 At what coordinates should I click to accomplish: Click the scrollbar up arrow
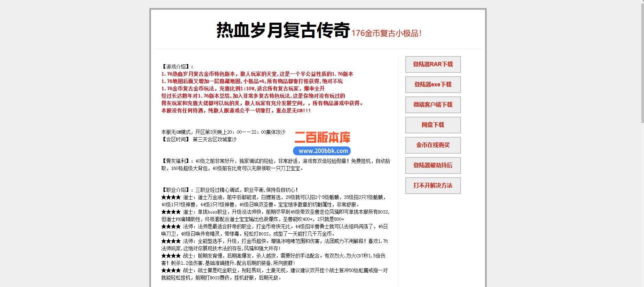click(642, 2)
